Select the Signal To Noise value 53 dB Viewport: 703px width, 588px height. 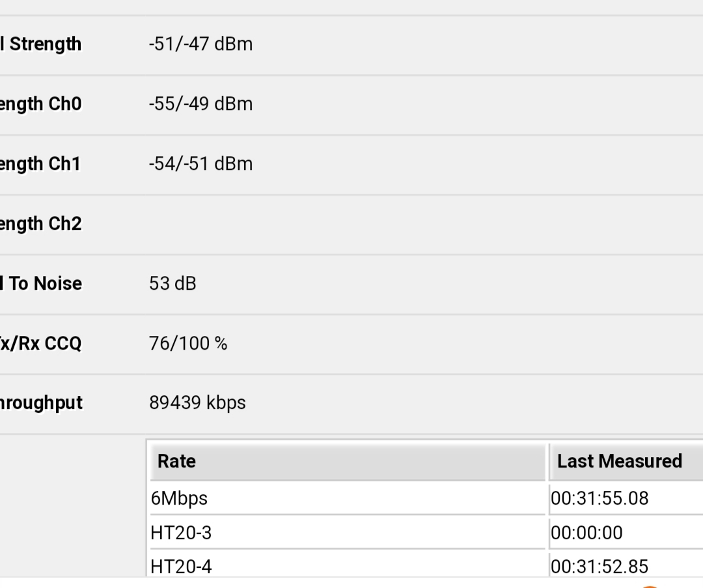coord(172,284)
